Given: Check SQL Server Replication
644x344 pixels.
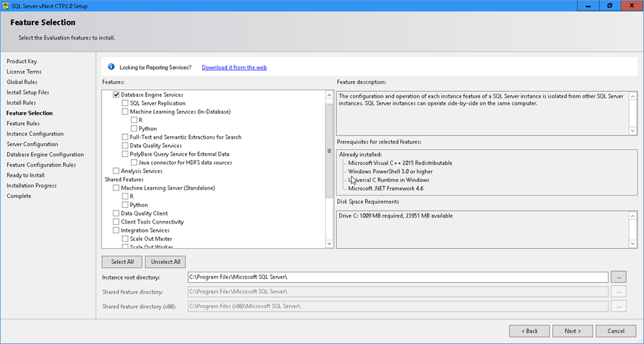Looking at the screenshot, I should (125, 103).
